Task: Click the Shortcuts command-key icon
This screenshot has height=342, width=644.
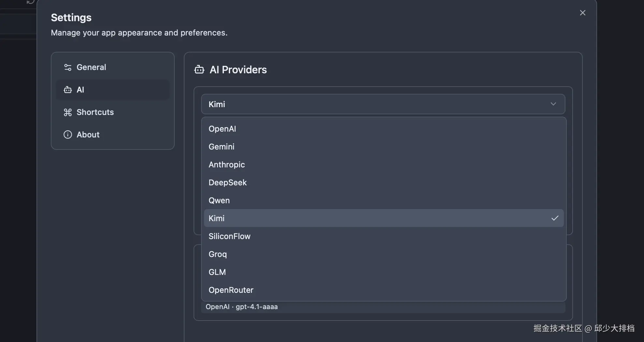Action: 68,112
